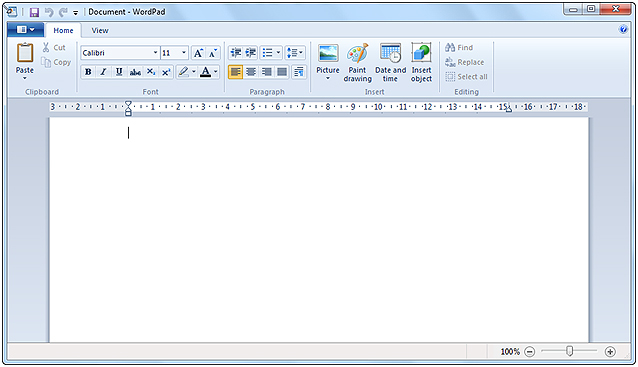Viewport: 638px width, 367px height.
Task: Click Find in Editing group
Action: click(x=459, y=48)
